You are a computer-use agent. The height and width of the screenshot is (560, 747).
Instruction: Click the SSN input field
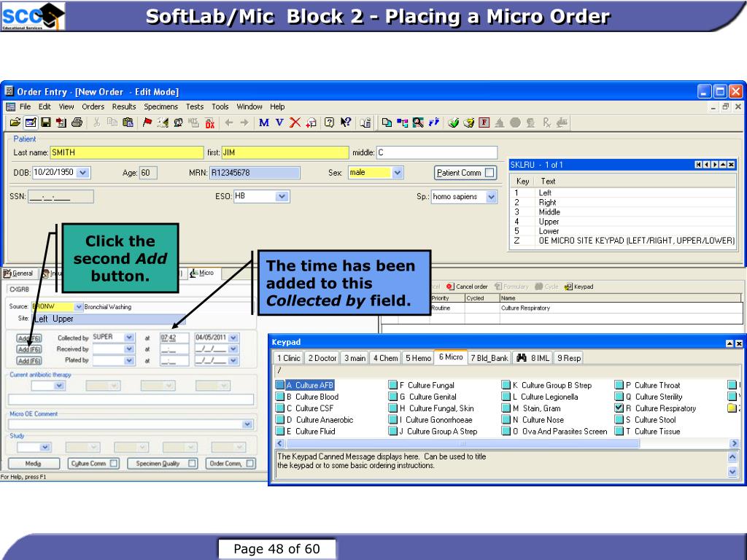[x=61, y=196]
